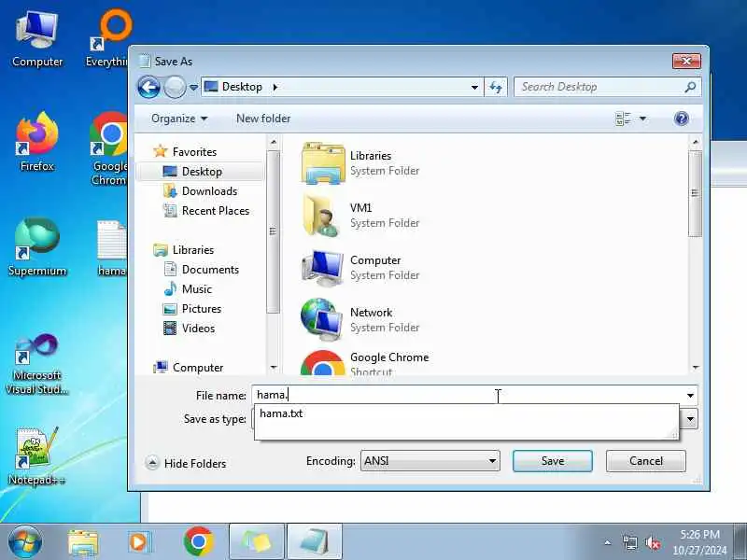Click the Refresh button beside address bar
The width and height of the screenshot is (747, 560).
pos(496,87)
